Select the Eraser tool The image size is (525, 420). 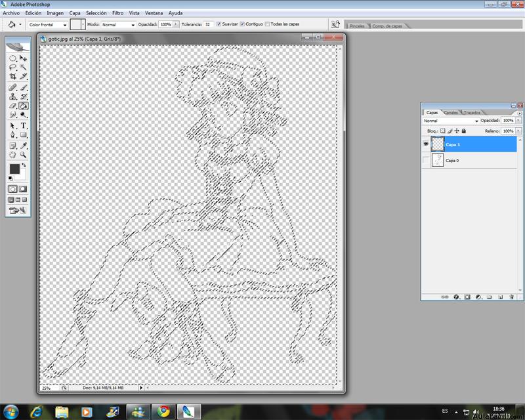click(12, 106)
